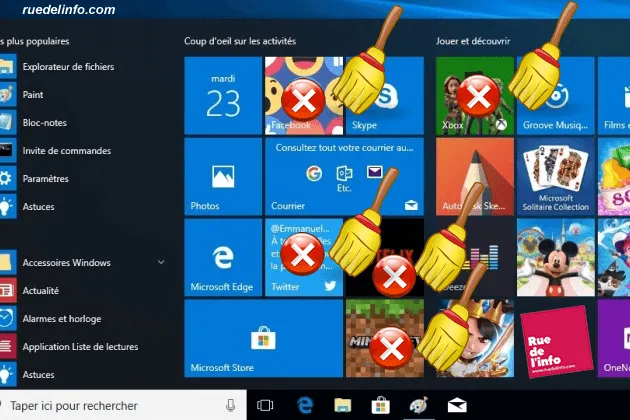
Task: Launch the Minecraft tile
Action: pos(385,338)
